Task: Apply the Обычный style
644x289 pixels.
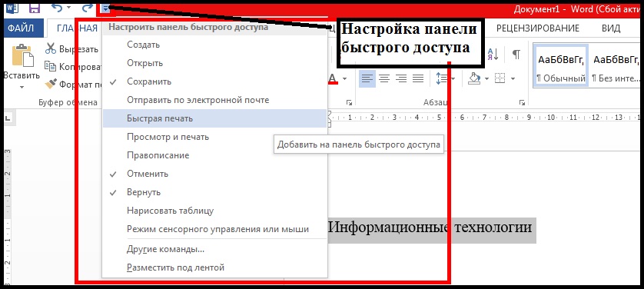Action: 561,66
